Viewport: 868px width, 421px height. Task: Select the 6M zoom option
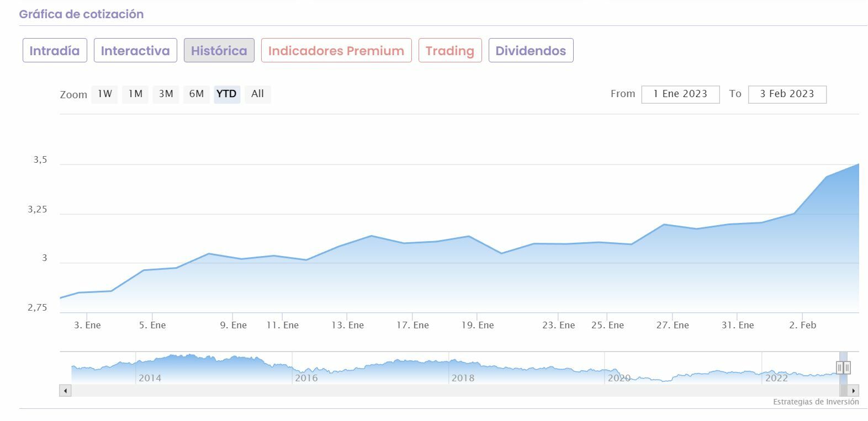click(x=196, y=94)
